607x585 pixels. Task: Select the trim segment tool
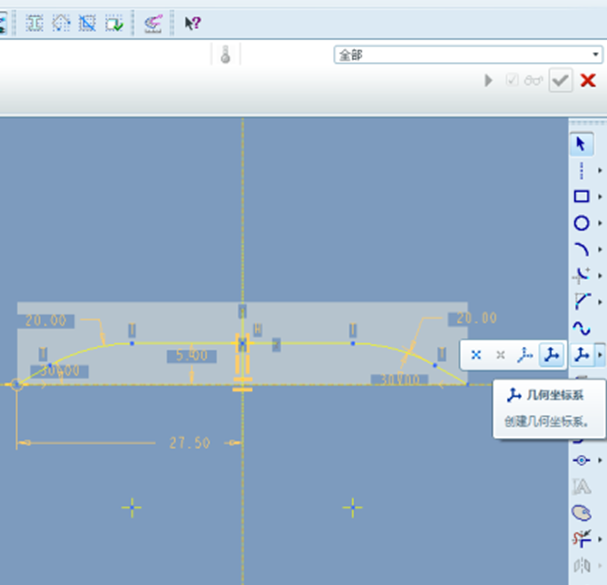581,539
